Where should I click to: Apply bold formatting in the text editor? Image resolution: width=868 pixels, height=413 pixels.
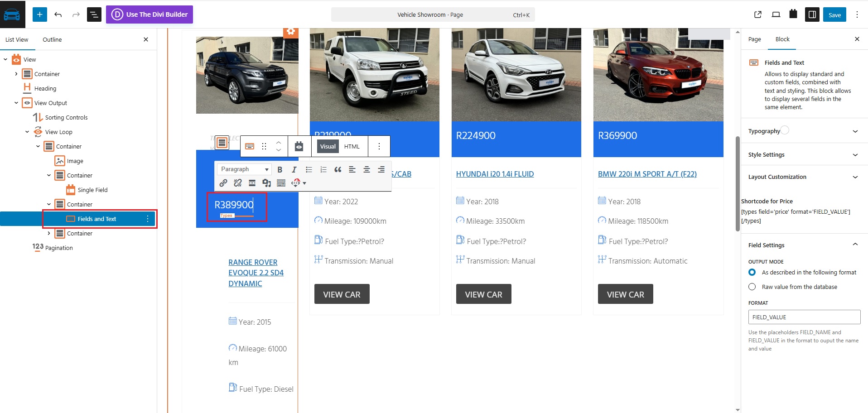(280, 169)
